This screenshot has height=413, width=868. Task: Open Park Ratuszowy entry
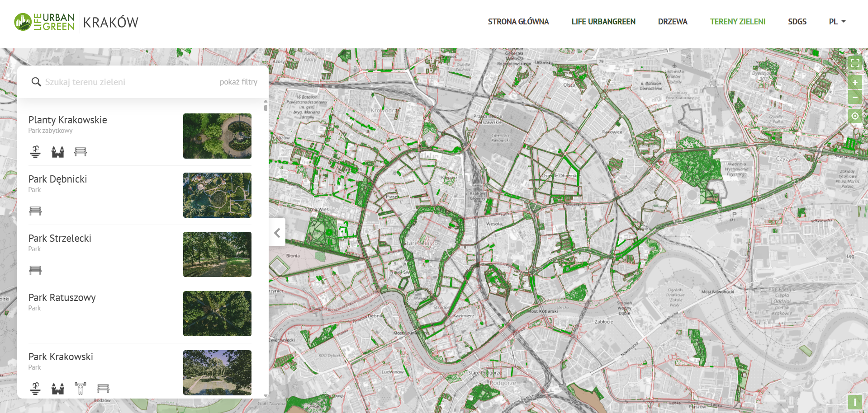(62, 298)
